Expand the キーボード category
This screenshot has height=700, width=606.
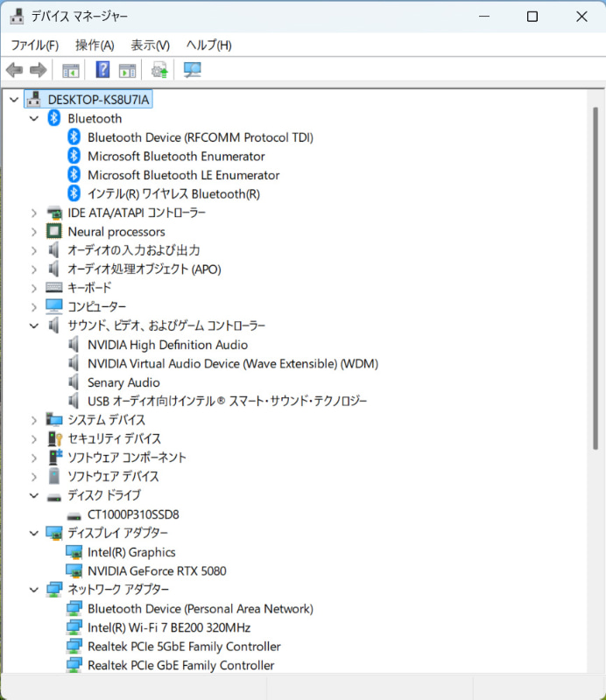click(x=34, y=288)
